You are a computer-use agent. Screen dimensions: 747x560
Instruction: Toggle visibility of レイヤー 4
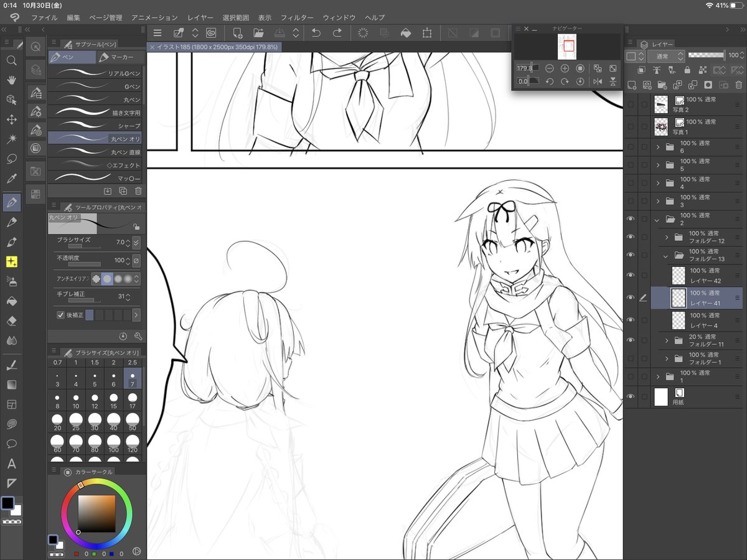click(x=630, y=320)
